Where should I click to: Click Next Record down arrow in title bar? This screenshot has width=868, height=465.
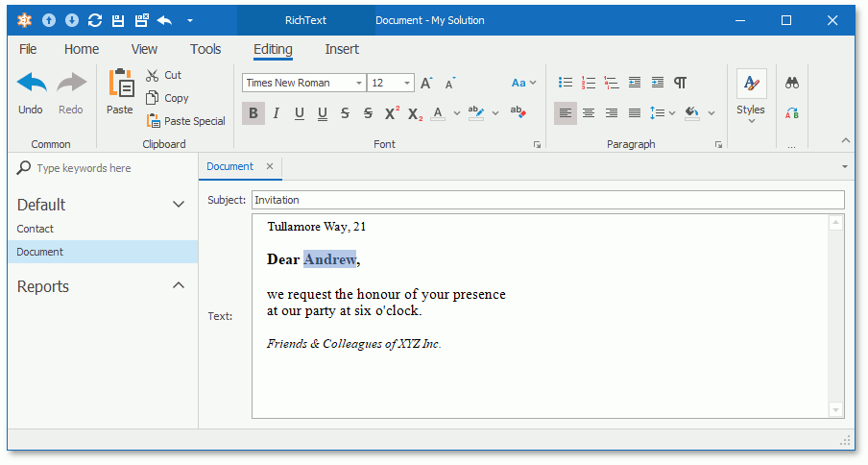pyautogui.click(x=72, y=20)
